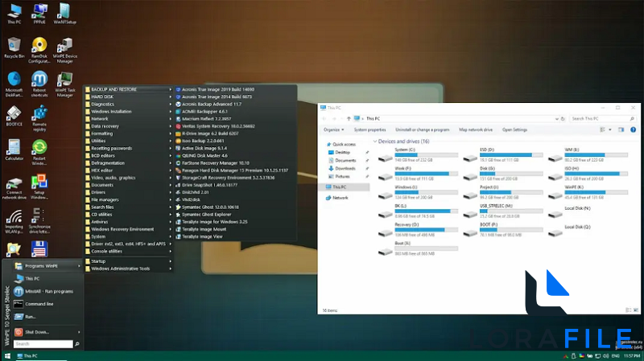Screen dimensions: 644x361
Task: Open the Shut Down options
Action: (47, 332)
